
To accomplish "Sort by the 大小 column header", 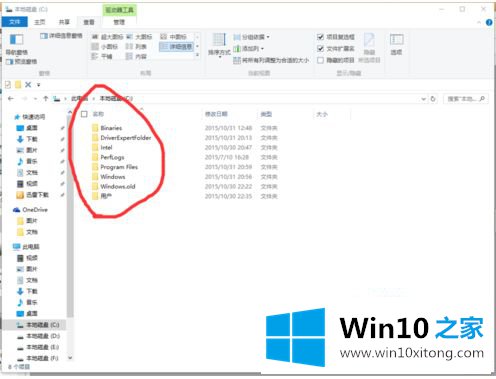I will (x=322, y=114).
